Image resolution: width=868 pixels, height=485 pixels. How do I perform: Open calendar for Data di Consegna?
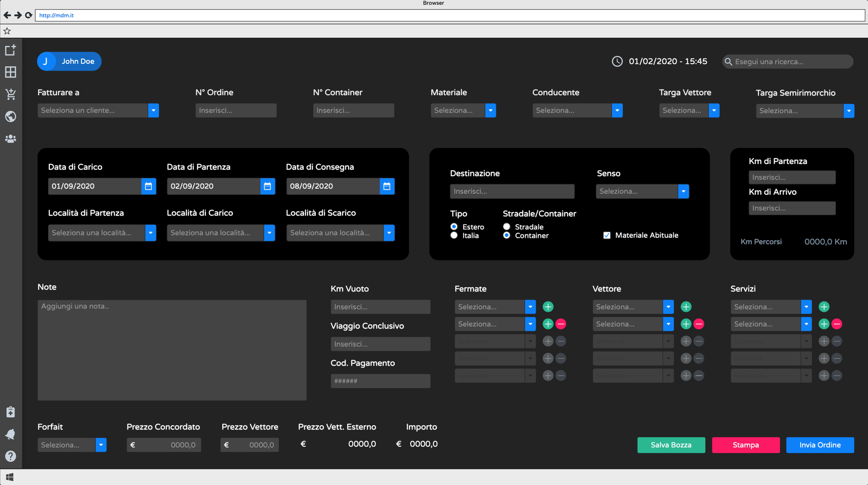387,186
